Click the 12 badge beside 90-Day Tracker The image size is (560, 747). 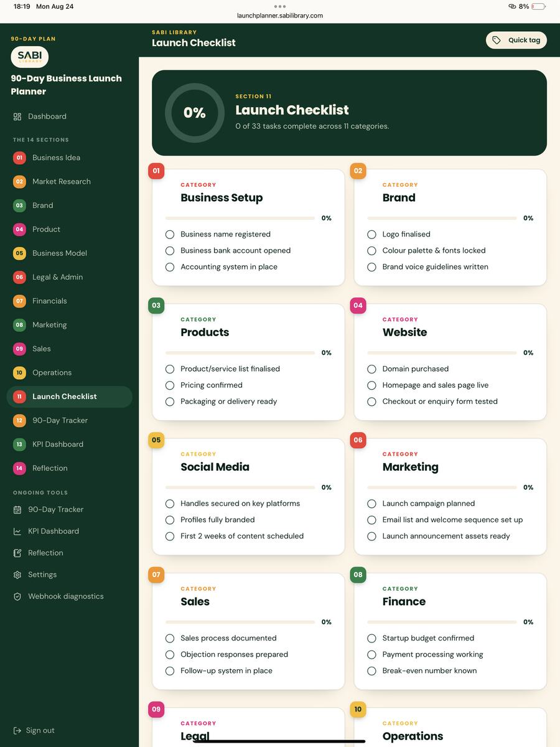[x=19, y=421]
